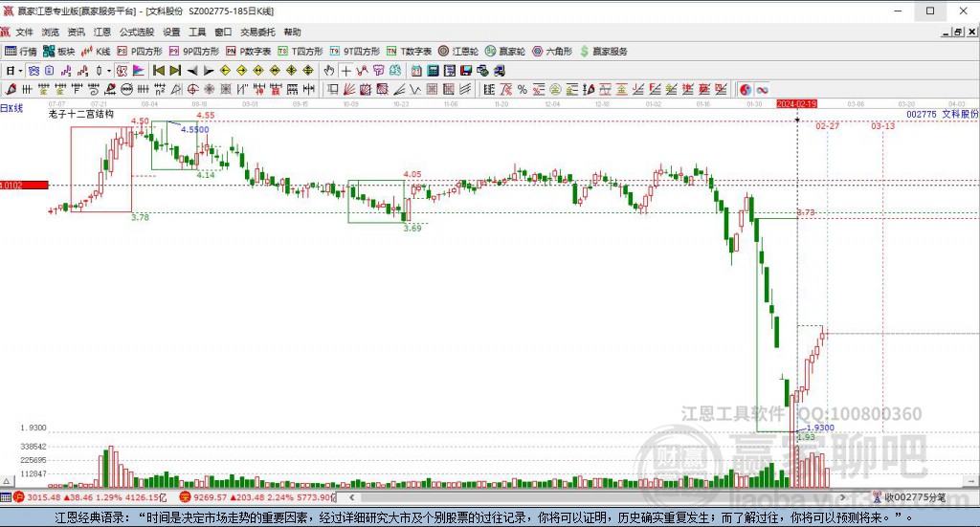Step chart right with black arrow
Image resolution: width=980 pixels, height=527 pixels.
click(x=209, y=71)
